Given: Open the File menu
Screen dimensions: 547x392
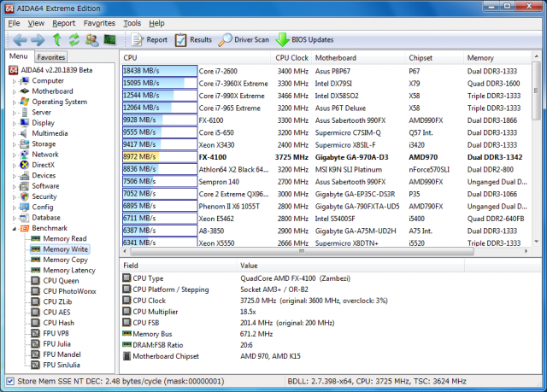Looking at the screenshot, I should pyautogui.click(x=14, y=23).
